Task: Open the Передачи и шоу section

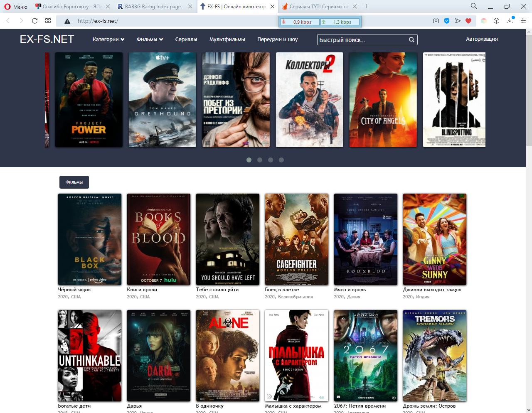Action: (278, 39)
